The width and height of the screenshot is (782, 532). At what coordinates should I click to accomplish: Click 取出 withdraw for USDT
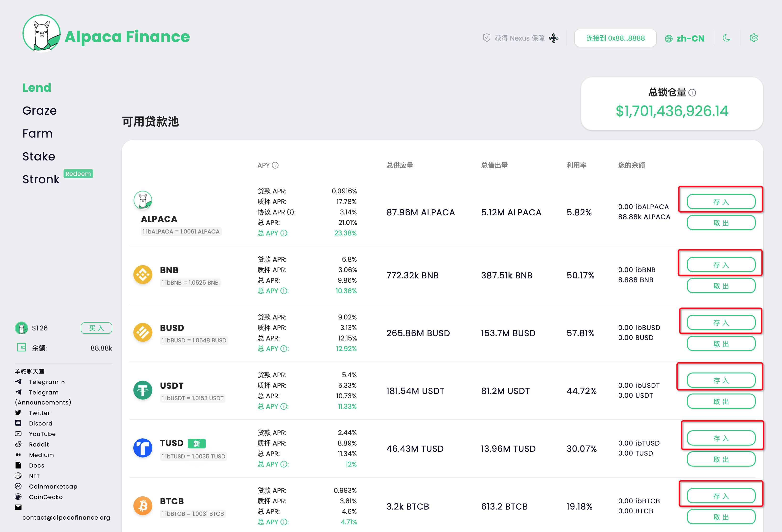(721, 401)
